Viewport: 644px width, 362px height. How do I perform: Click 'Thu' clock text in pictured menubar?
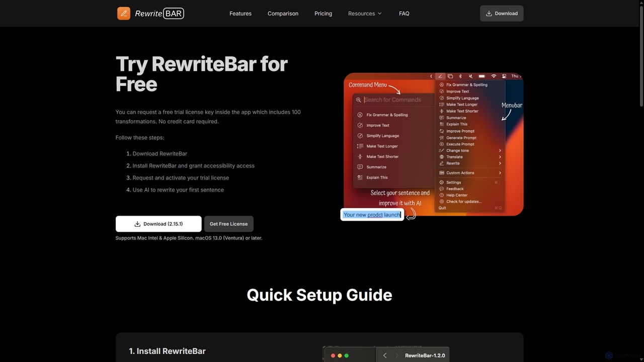[515, 76]
